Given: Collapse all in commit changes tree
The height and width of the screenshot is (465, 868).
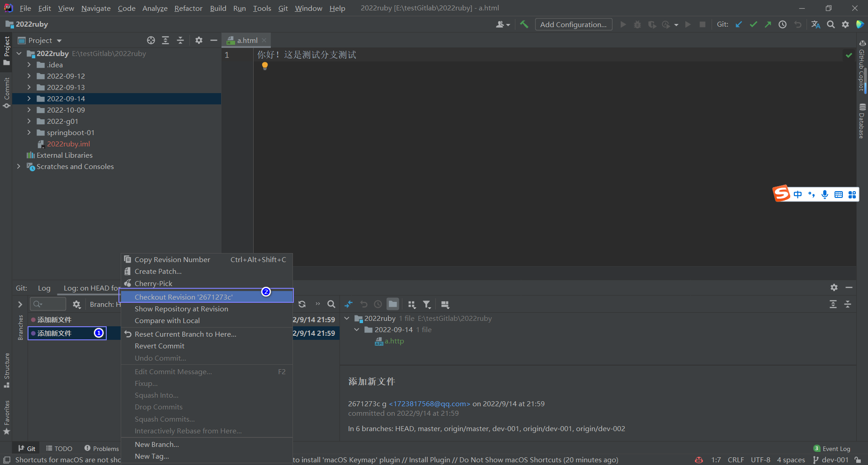Looking at the screenshot, I should (848, 304).
